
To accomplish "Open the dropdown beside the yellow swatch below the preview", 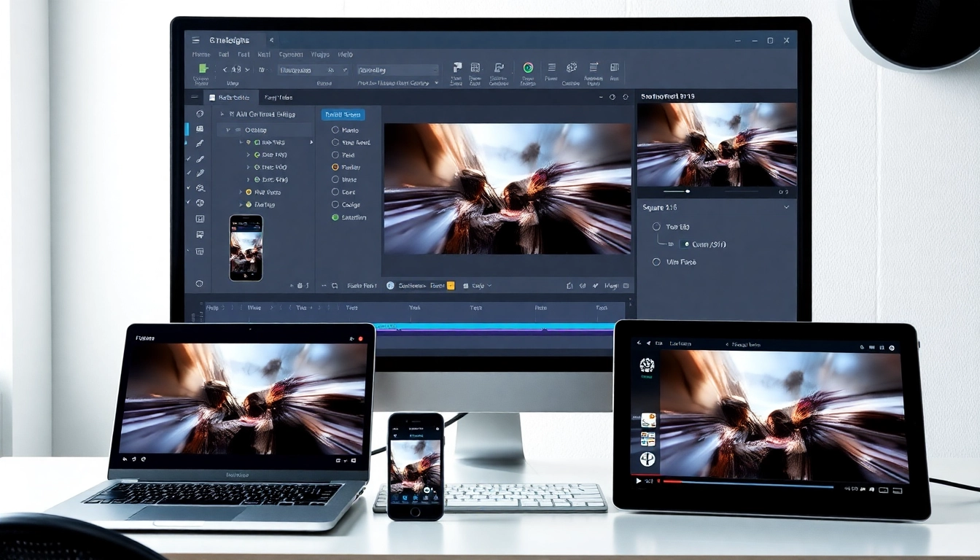I will point(489,286).
